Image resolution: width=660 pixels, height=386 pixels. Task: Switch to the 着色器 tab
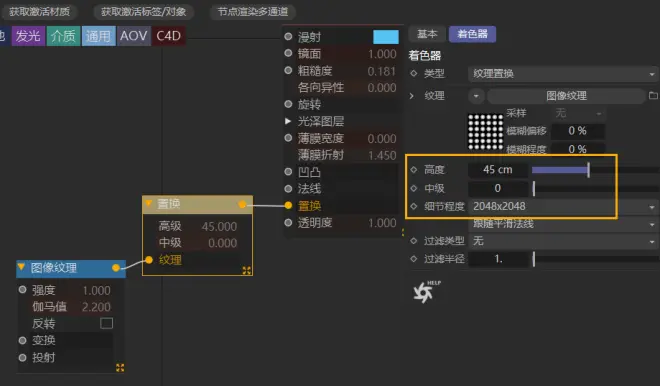coord(472,34)
